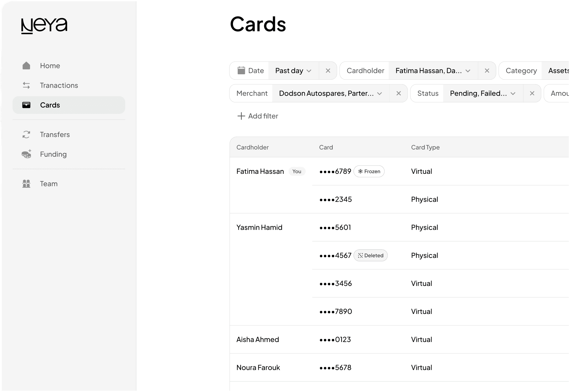Open the Team menu item
Image resolution: width=570 pixels, height=392 pixels.
[49, 184]
